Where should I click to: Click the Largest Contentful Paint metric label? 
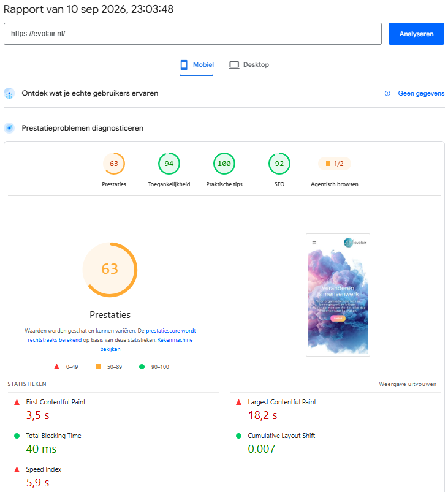pyautogui.click(x=282, y=402)
